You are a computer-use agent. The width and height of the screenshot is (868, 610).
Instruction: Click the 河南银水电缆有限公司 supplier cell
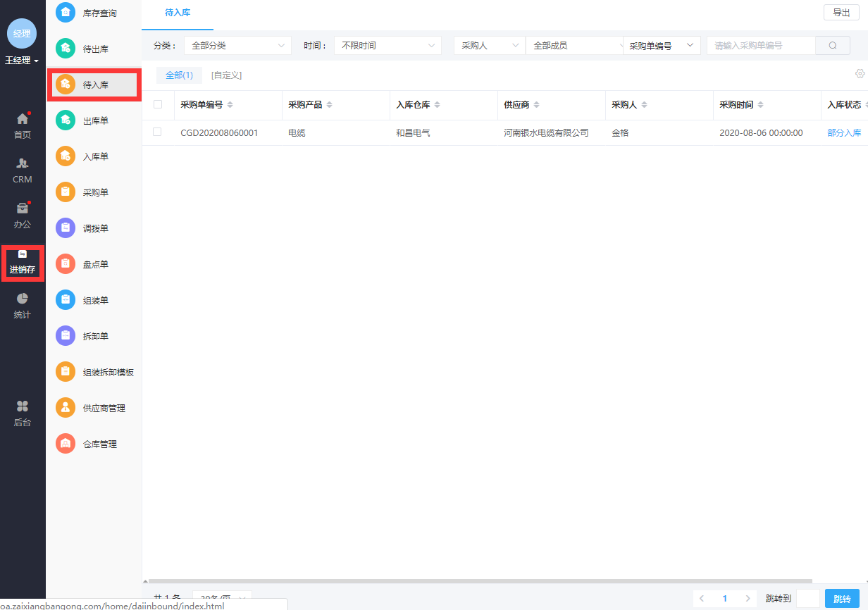point(546,132)
